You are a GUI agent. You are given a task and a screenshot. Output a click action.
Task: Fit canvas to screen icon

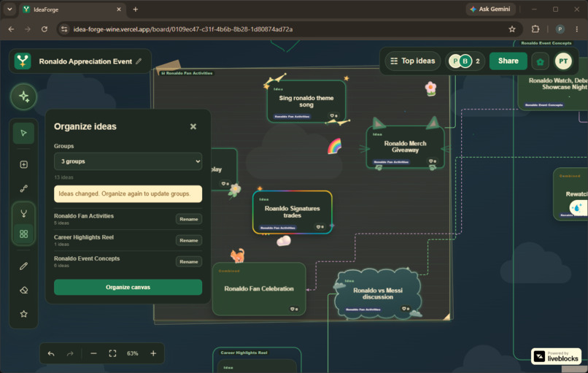point(112,353)
